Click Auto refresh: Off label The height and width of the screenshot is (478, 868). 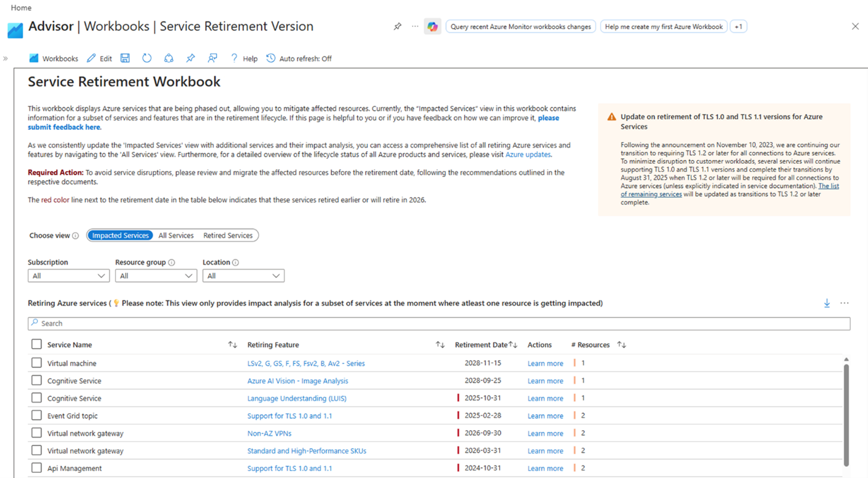click(x=305, y=58)
